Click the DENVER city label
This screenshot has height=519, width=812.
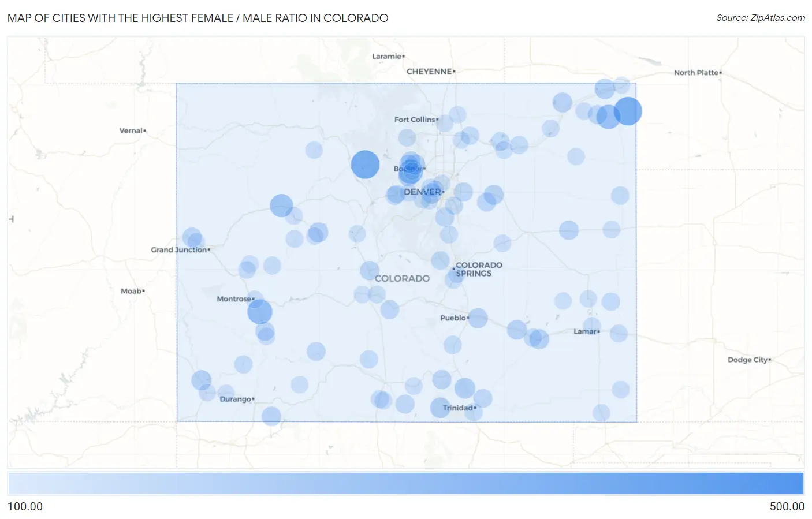point(423,192)
